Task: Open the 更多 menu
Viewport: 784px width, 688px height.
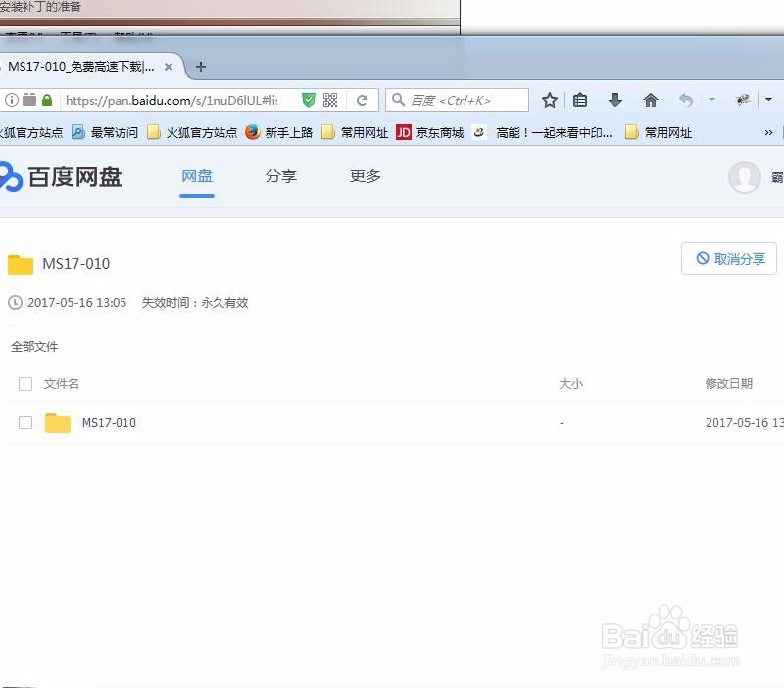Action: point(364,176)
